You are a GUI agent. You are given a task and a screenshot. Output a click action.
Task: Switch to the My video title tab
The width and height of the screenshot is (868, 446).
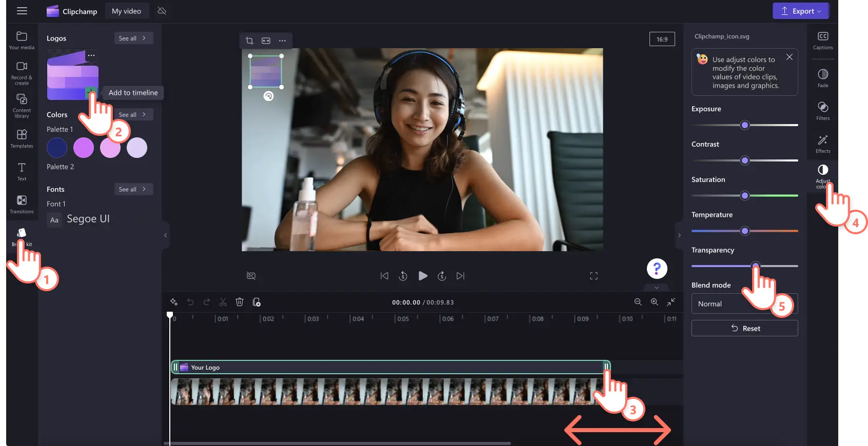(126, 11)
